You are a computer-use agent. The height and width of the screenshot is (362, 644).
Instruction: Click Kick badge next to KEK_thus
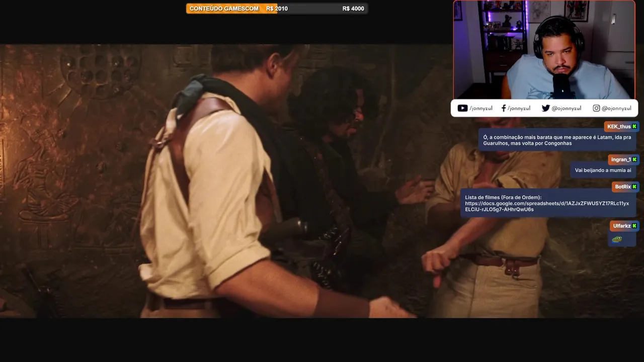point(634,127)
